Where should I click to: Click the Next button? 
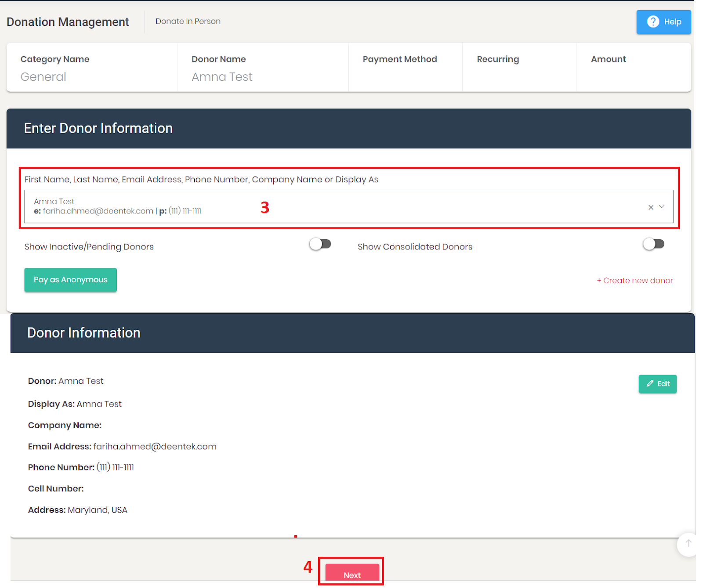pyautogui.click(x=352, y=573)
